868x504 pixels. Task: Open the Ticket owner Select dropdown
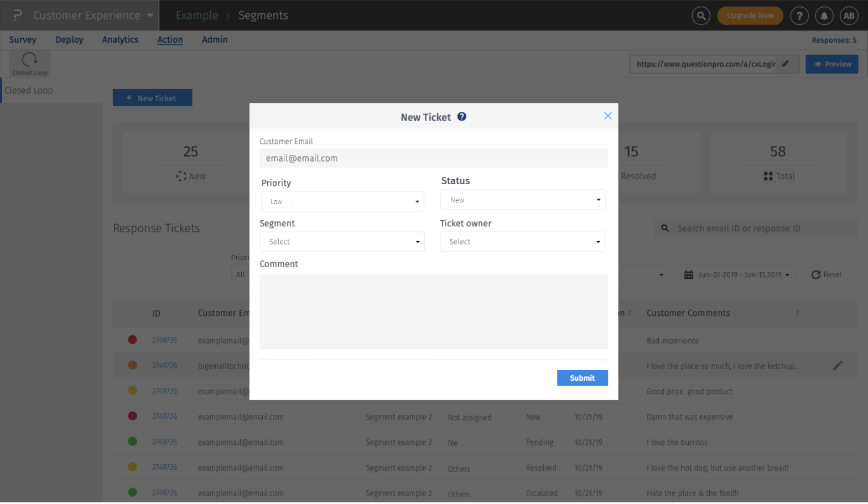[522, 242]
